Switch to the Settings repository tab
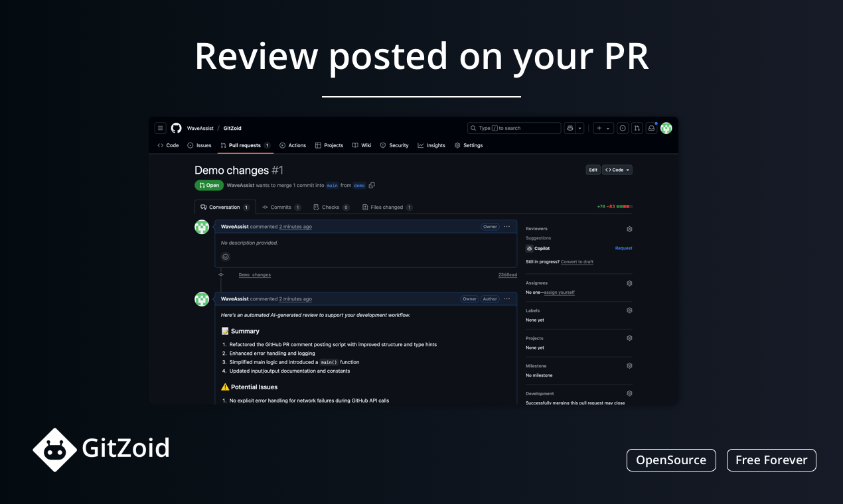Screen dimensions: 843x504 469,145
